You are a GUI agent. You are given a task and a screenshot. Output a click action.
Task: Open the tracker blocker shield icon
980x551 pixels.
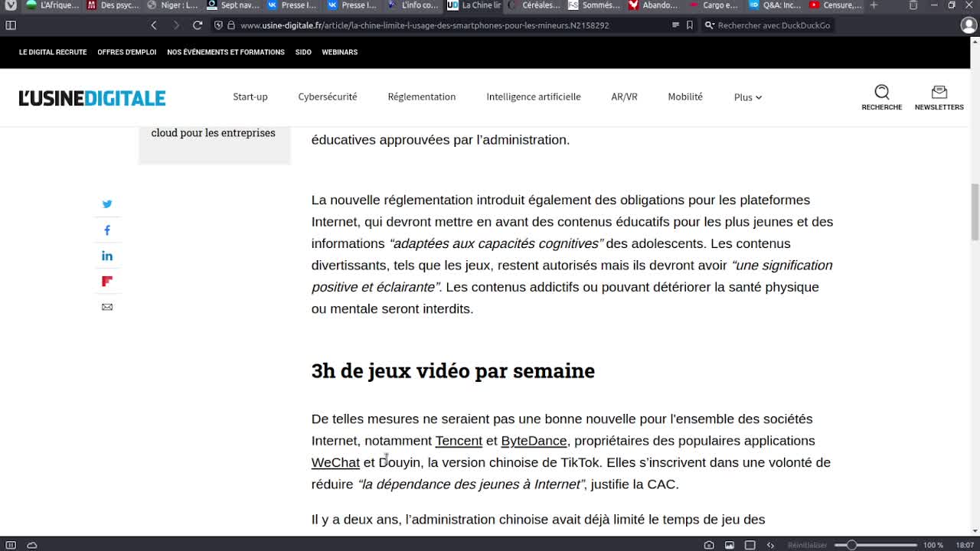pyautogui.click(x=219, y=25)
